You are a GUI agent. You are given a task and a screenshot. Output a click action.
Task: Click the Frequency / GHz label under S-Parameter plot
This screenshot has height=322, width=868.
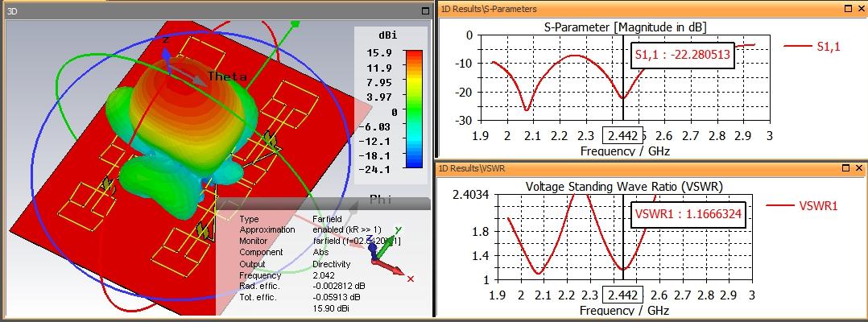625,151
